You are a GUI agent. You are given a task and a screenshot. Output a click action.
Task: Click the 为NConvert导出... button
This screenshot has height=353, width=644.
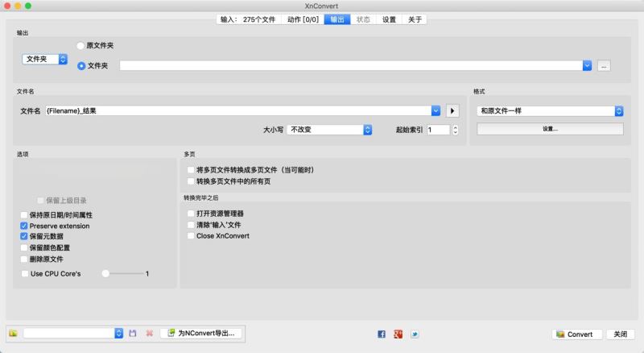200,333
